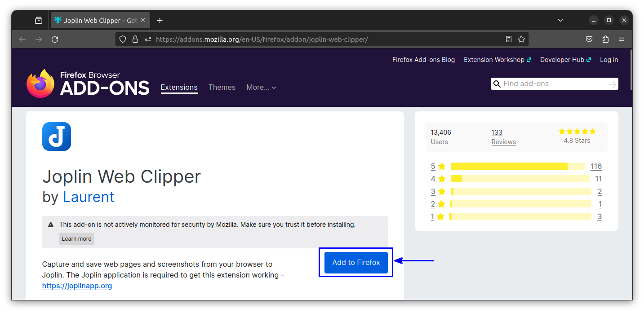Click the four-star rating bar
This screenshot has height=313, width=644.
(x=520, y=179)
